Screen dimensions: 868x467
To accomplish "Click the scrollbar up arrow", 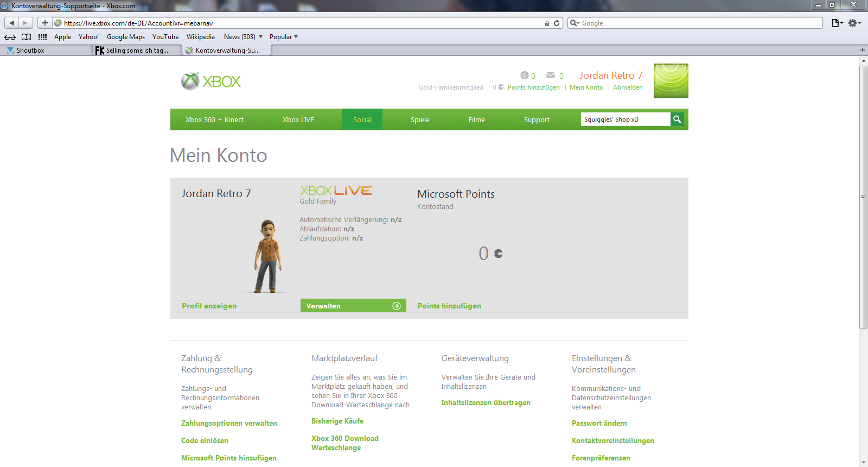I will pyautogui.click(x=863, y=60).
